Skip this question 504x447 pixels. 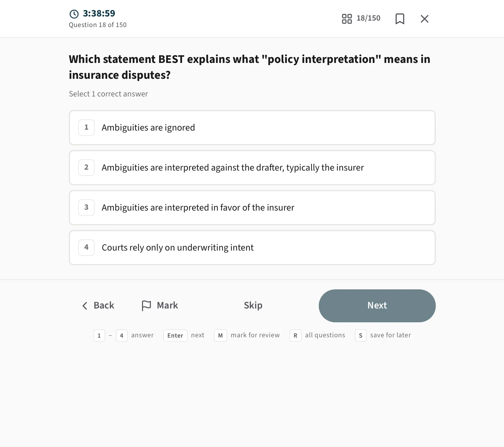pyautogui.click(x=253, y=306)
